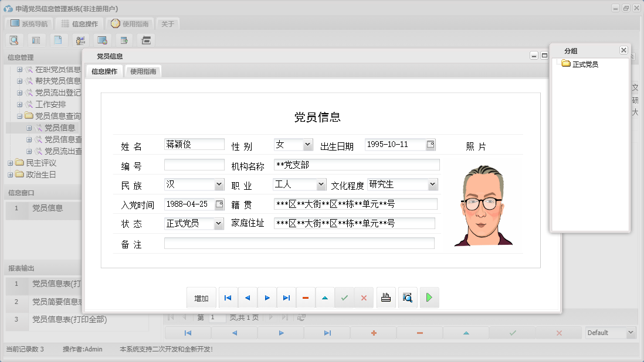The width and height of the screenshot is (644, 362).
Task: Click the print preview magnifier icon
Action: [407, 298]
